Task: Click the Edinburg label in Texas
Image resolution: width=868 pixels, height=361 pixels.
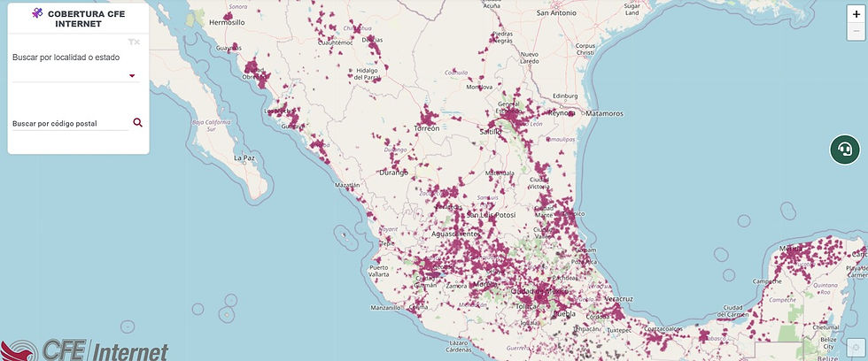Action: 564,96
